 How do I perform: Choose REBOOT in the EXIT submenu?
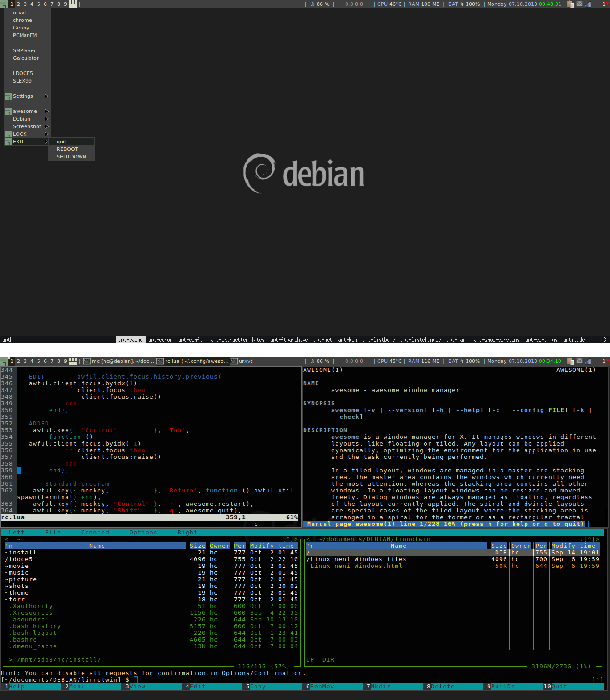coord(67,150)
